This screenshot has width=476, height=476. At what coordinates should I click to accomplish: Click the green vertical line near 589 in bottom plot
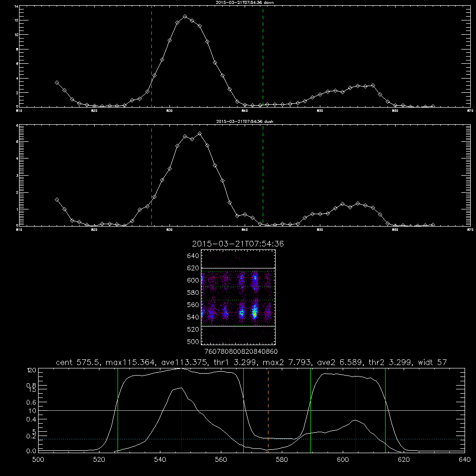click(310, 410)
